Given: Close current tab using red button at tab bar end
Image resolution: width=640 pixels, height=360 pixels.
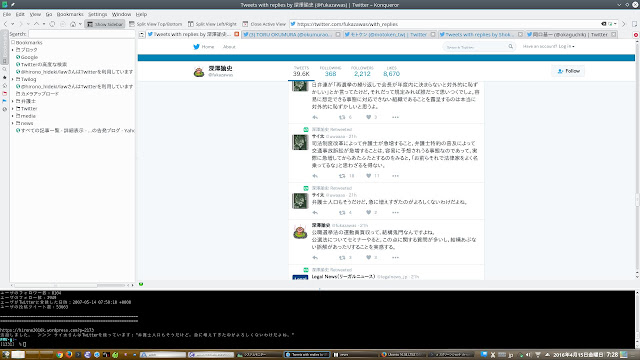Looking at the screenshot, I should (636, 35).
